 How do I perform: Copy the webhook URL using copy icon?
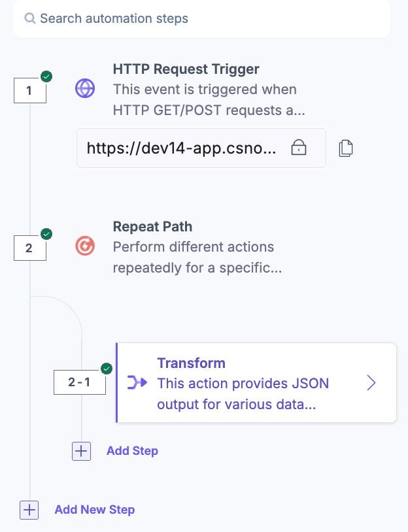click(346, 148)
